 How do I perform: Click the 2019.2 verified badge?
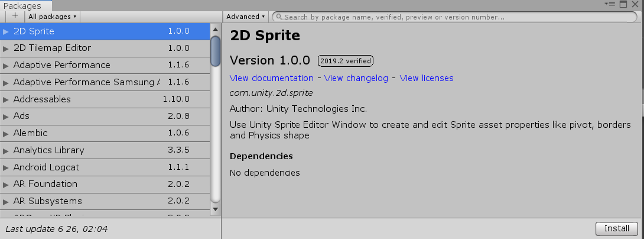[x=346, y=61]
